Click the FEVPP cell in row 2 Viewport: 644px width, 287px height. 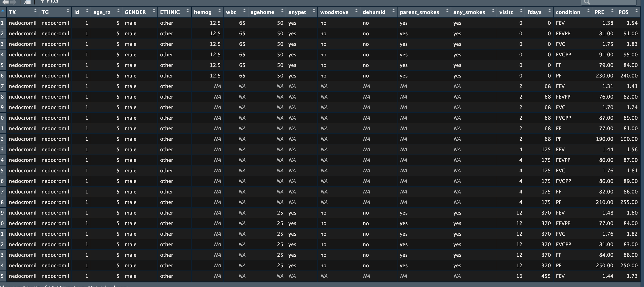click(563, 33)
